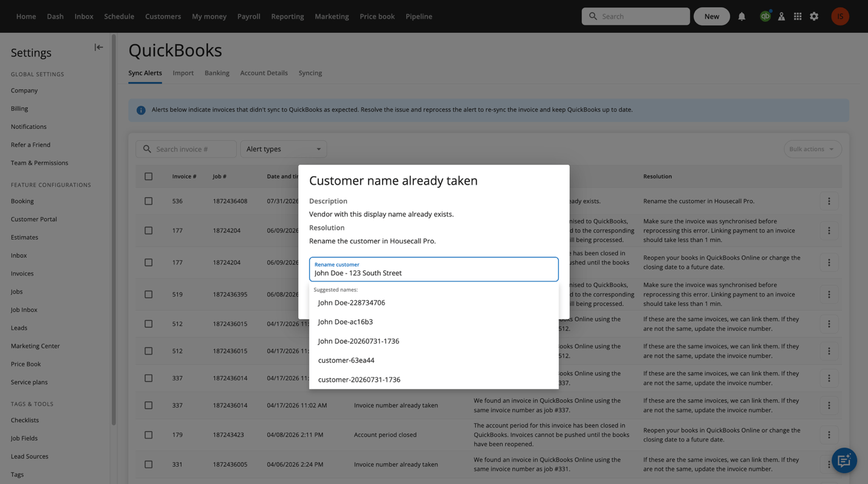Open Billing settings in sidebar
The image size is (868, 484).
coord(19,109)
